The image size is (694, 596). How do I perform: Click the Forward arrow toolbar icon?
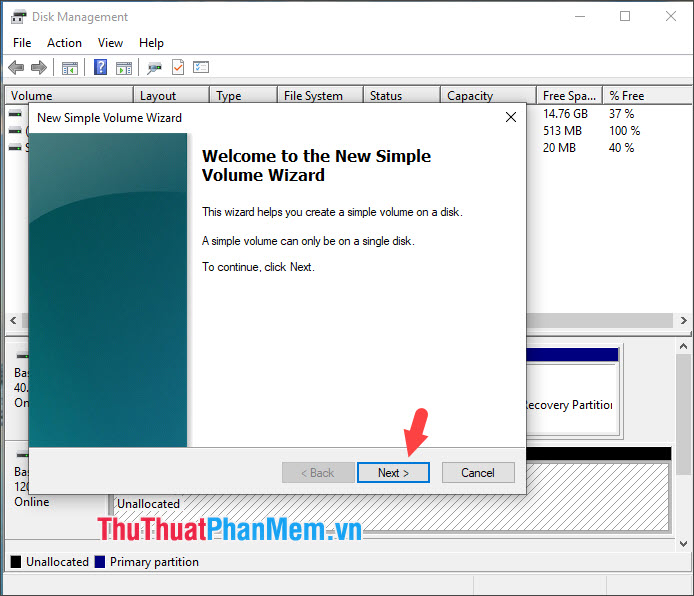39,67
